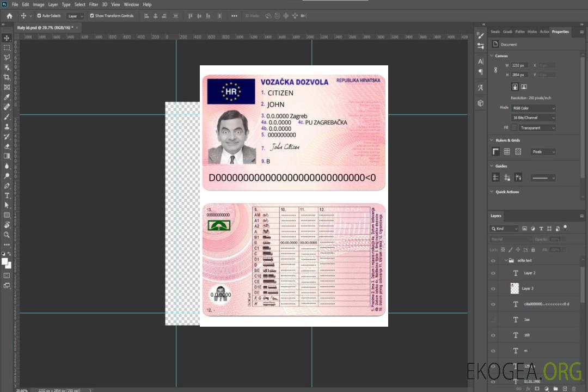This screenshot has height=392, width=588.
Task: Create a new layer with plus icon
Action: click(565, 389)
